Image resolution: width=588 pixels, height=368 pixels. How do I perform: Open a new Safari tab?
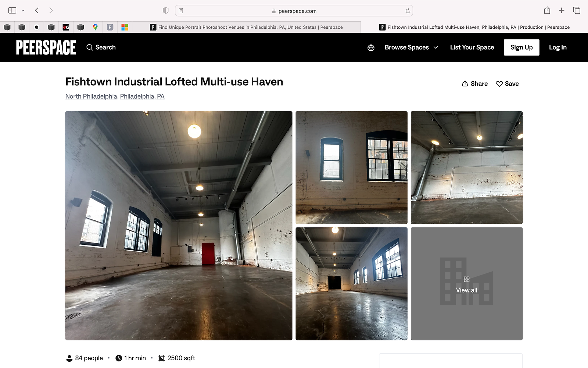pos(562,10)
